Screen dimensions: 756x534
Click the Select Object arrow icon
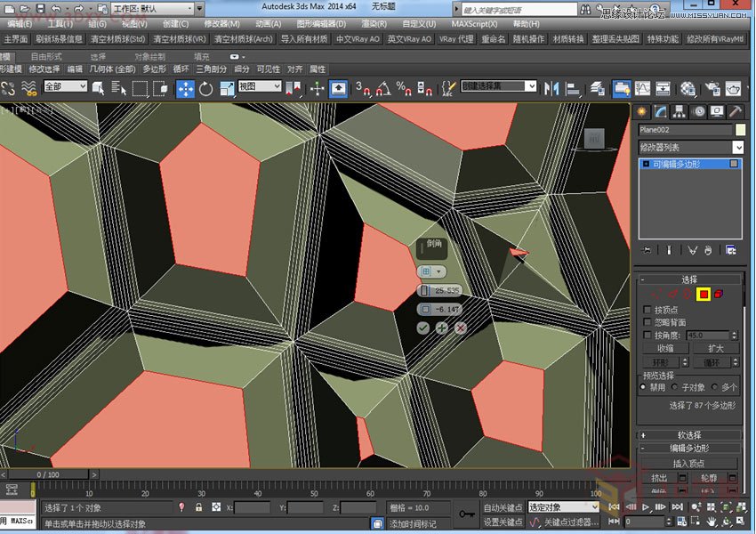tap(99, 89)
